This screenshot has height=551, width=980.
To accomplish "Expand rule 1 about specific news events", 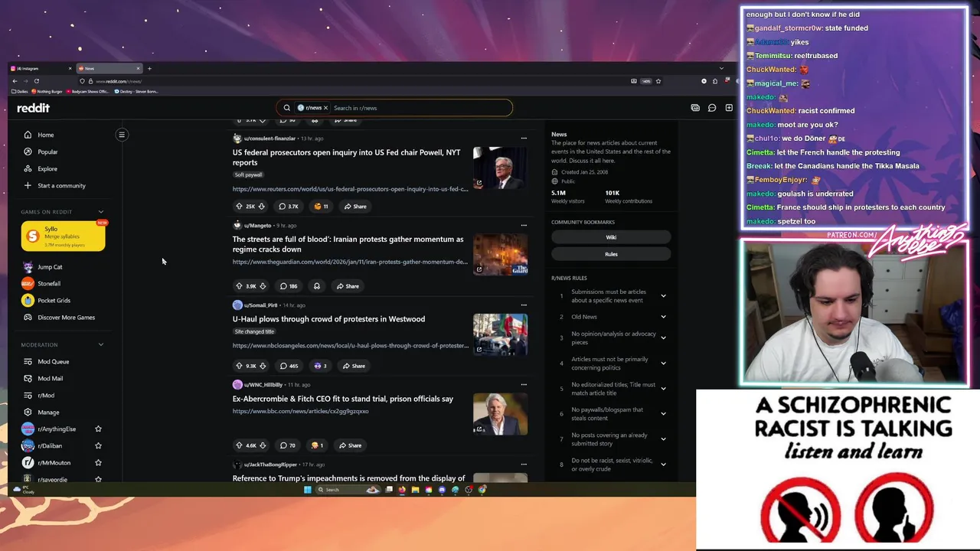I will click(663, 296).
